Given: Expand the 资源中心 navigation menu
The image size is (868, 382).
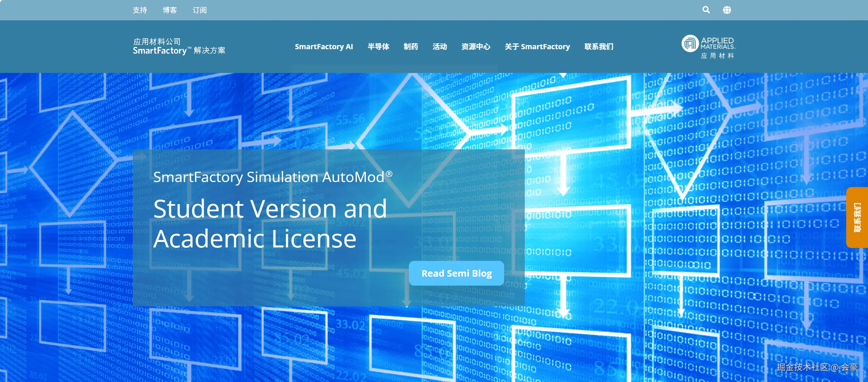Looking at the screenshot, I should 476,46.
